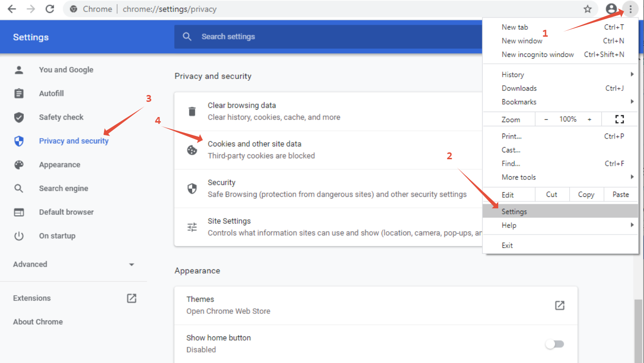Image resolution: width=644 pixels, height=363 pixels.
Task: Select New incognito window
Action: (x=561, y=55)
